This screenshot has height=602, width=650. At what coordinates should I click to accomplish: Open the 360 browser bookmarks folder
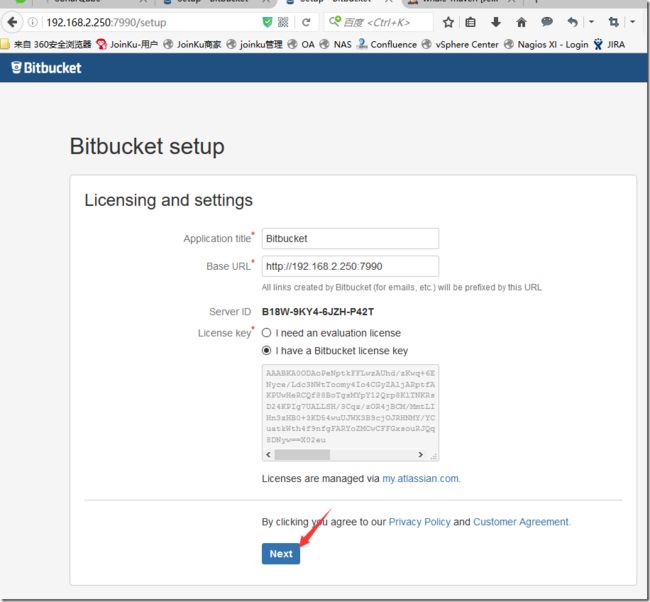point(46,44)
